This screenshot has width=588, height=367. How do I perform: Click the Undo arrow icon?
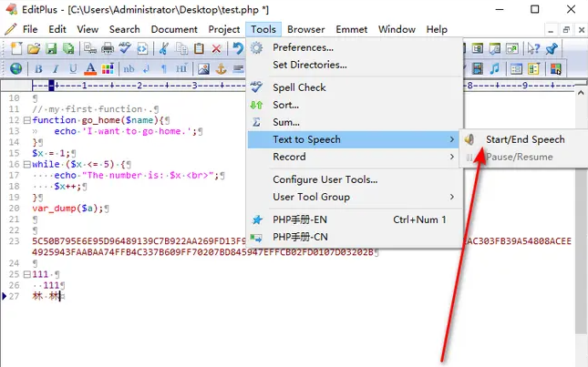[x=238, y=48]
